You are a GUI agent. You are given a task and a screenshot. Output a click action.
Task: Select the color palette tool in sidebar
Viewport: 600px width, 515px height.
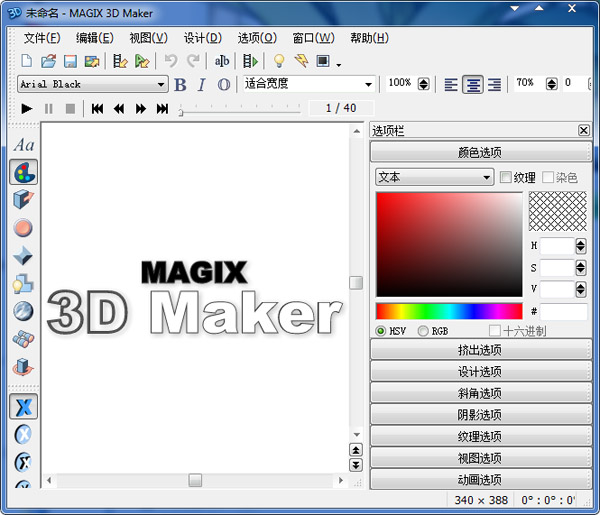point(24,172)
